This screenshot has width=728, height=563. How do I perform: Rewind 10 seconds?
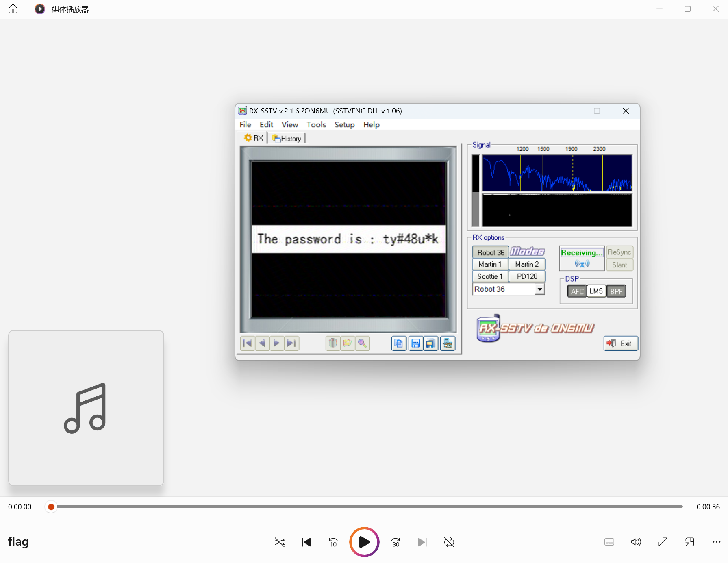coord(333,542)
